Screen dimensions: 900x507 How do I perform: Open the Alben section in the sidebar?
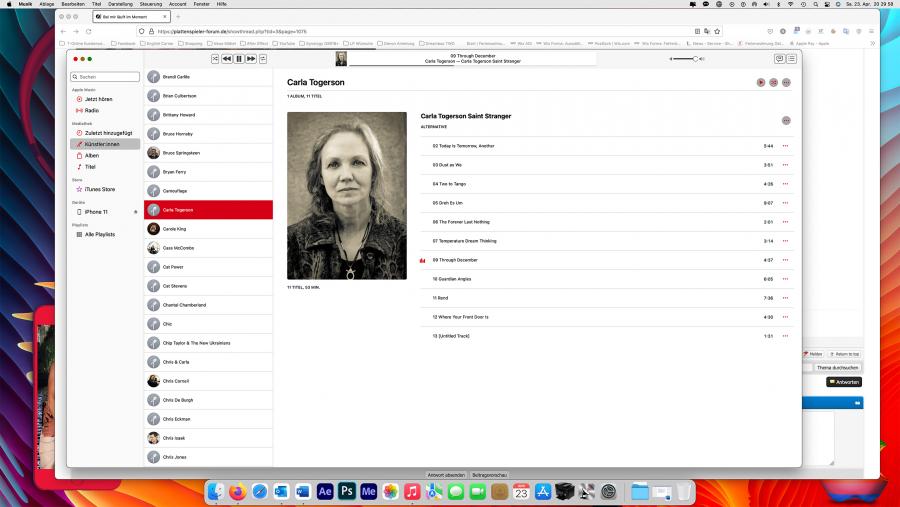[x=92, y=156]
